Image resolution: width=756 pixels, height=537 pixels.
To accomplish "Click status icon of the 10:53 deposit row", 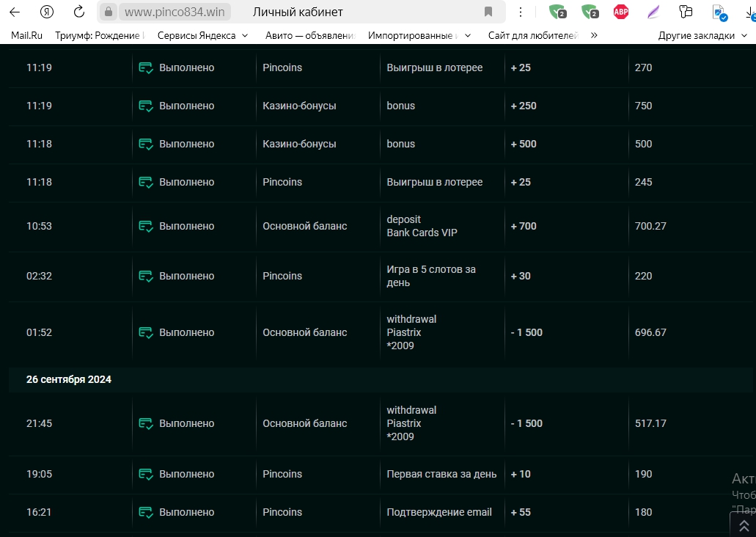I will 146,226.
